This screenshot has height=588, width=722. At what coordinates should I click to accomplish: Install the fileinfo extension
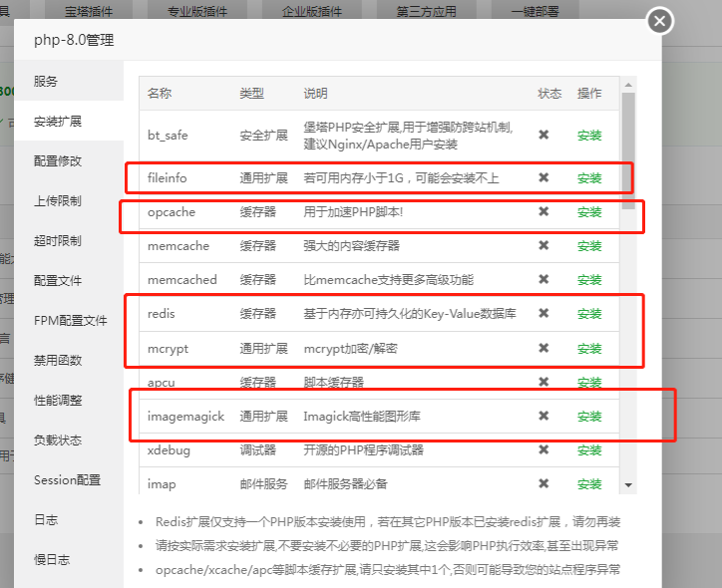pos(589,178)
